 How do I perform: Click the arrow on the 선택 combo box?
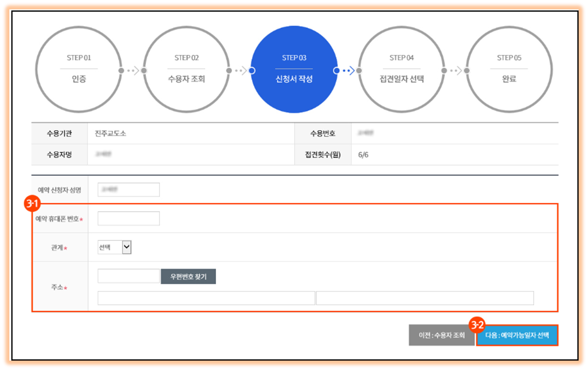127,247
